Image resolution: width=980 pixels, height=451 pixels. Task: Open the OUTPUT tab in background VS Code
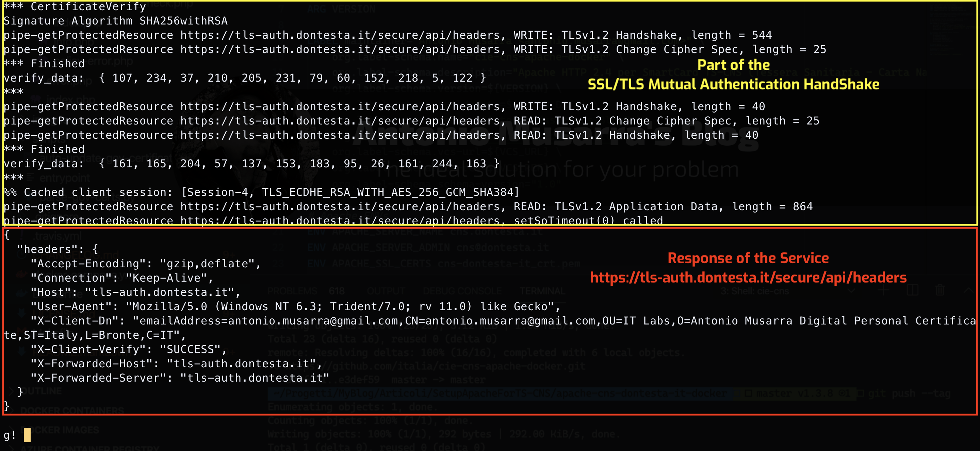[386, 291]
